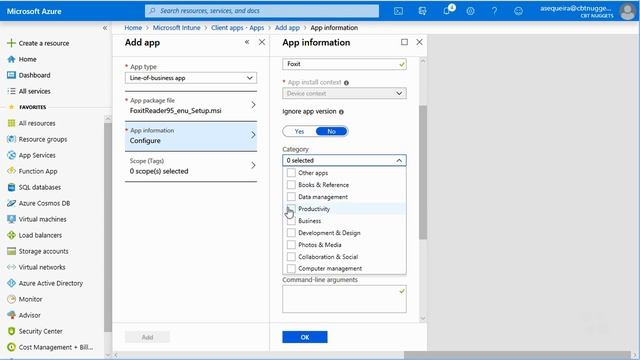
Task: Go to Home breadcrumb
Action: tap(133, 28)
